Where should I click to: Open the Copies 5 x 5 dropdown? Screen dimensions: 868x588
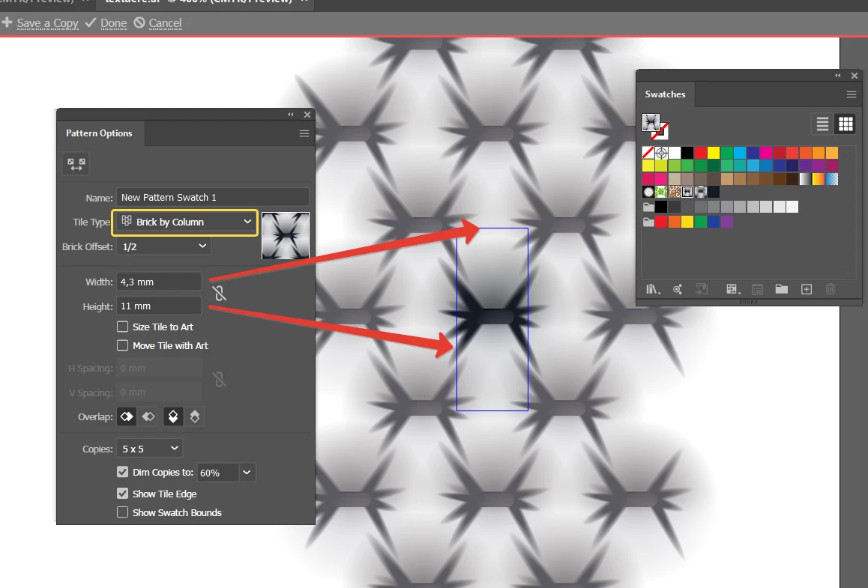[x=149, y=449]
